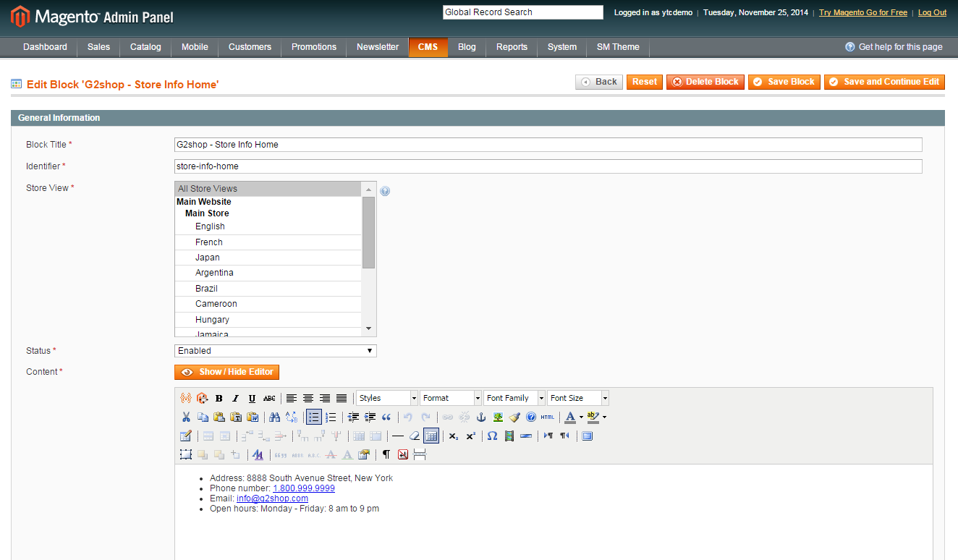Expand text color picker arrow
Image resolution: width=958 pixels, height=560 pixels.
pyautogui.click(x=581, y=417)
